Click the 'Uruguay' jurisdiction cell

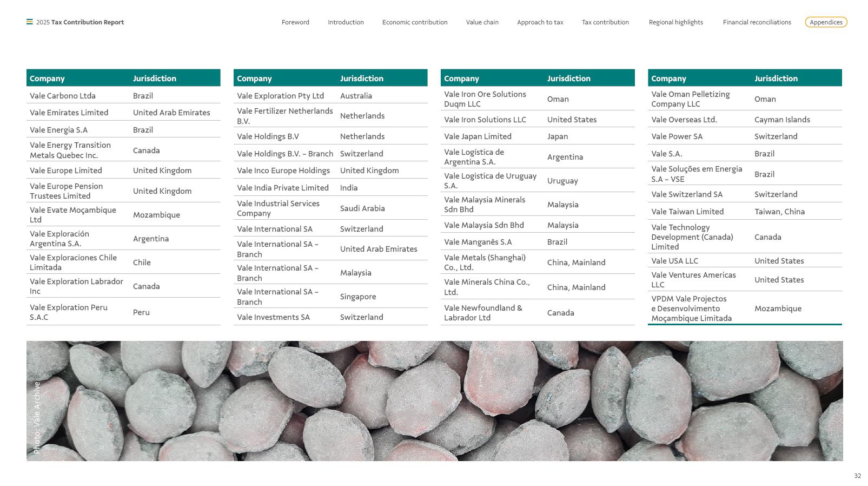tap(562, 181)
